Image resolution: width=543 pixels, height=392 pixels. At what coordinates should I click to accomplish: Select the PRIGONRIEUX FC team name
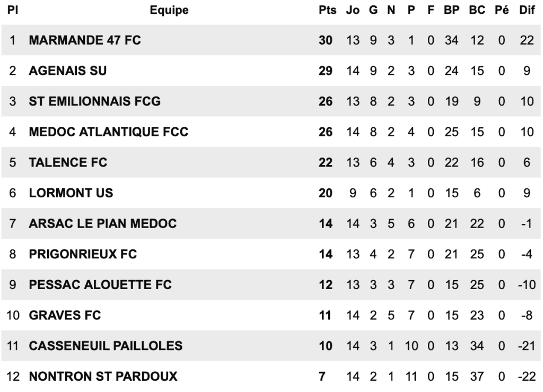(x=83, y=255)
